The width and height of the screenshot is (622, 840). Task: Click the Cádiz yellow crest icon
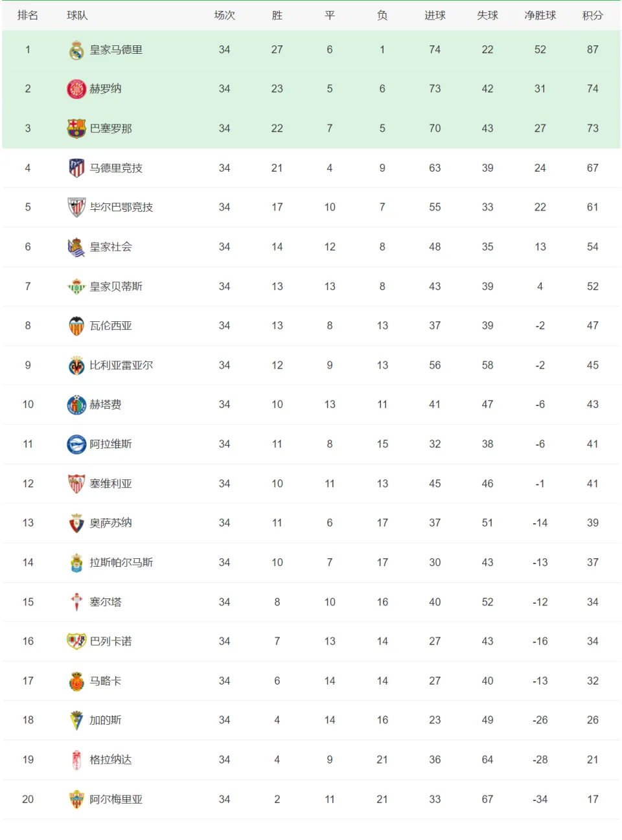(x=76, y=720)
